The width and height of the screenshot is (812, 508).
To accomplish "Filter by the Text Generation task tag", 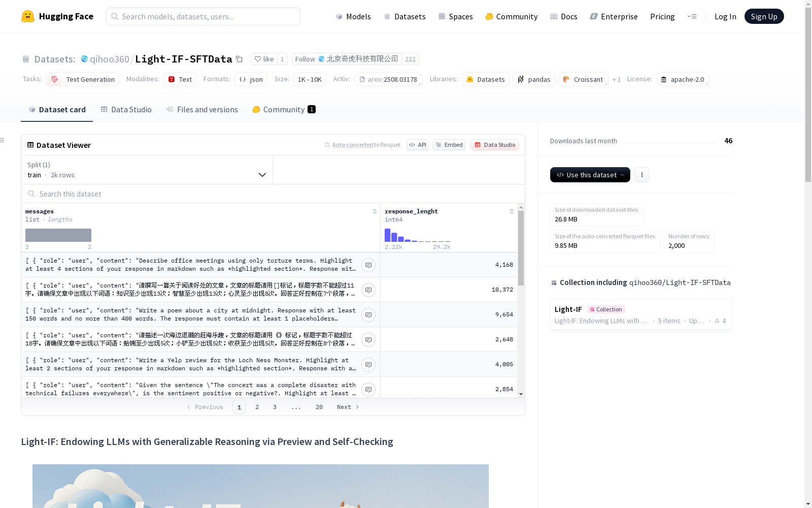I will click(83, 79).
